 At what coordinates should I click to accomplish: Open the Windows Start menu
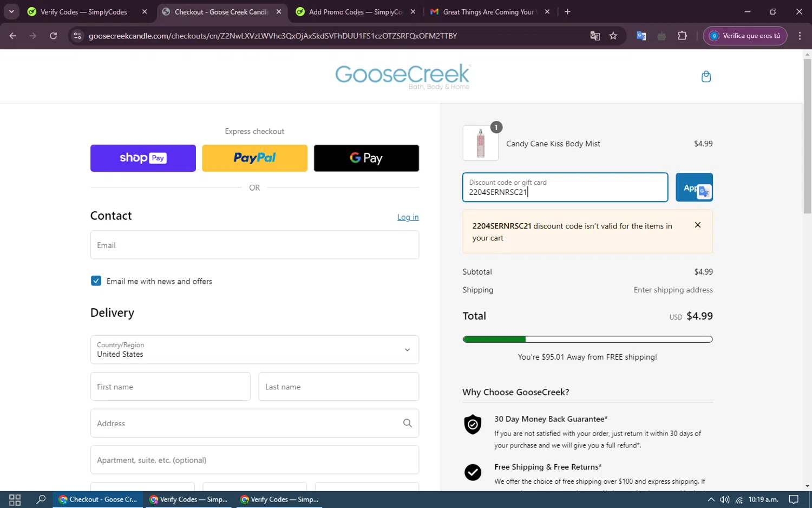tap(15, 499)
